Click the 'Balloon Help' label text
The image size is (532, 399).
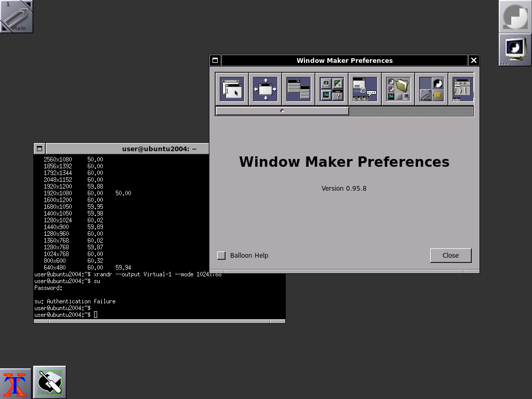pyautogui.click(x=249, y=256)
